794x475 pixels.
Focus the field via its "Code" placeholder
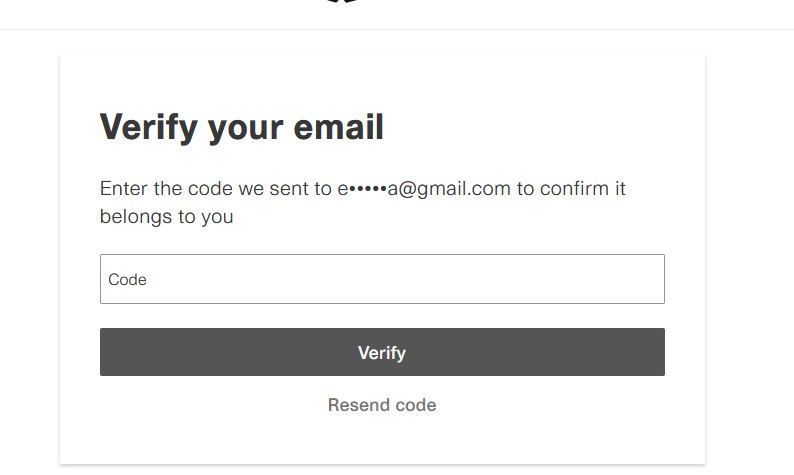pos(128,280)
